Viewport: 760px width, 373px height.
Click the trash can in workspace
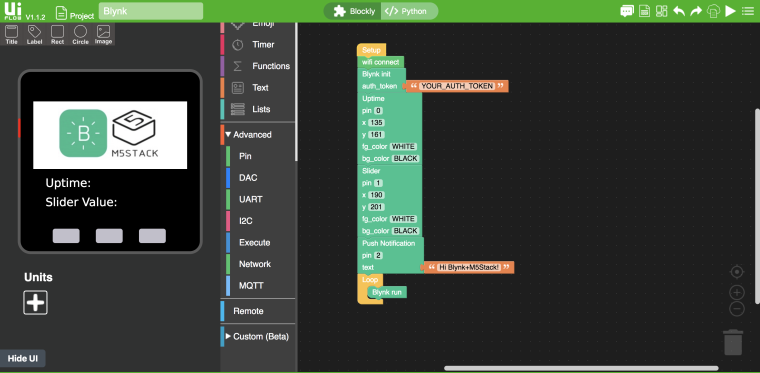coord(733,342)
